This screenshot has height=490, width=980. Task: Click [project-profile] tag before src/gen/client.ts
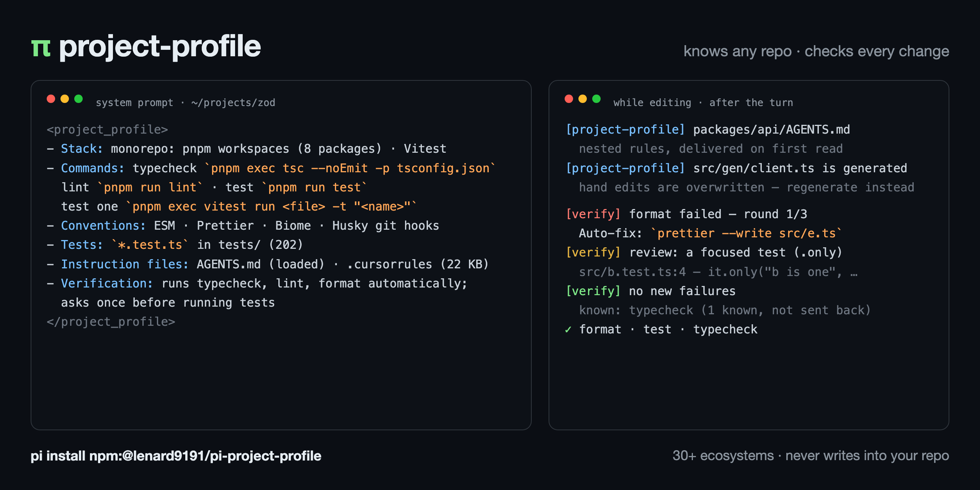[x=625, y=168]
